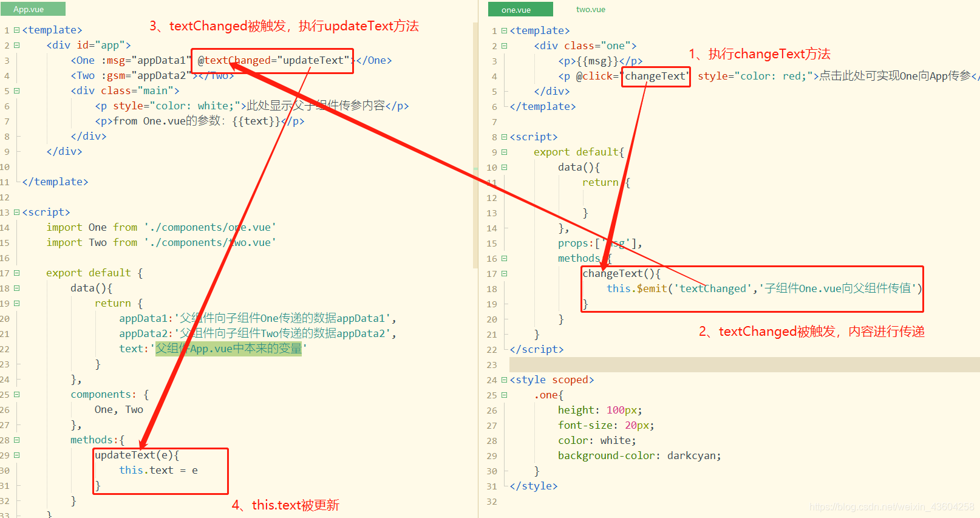Place cursor on 'appData2:' line in App.vue
Image resolution: width=980 pixels, height=518 pixels.
point(257,333)
